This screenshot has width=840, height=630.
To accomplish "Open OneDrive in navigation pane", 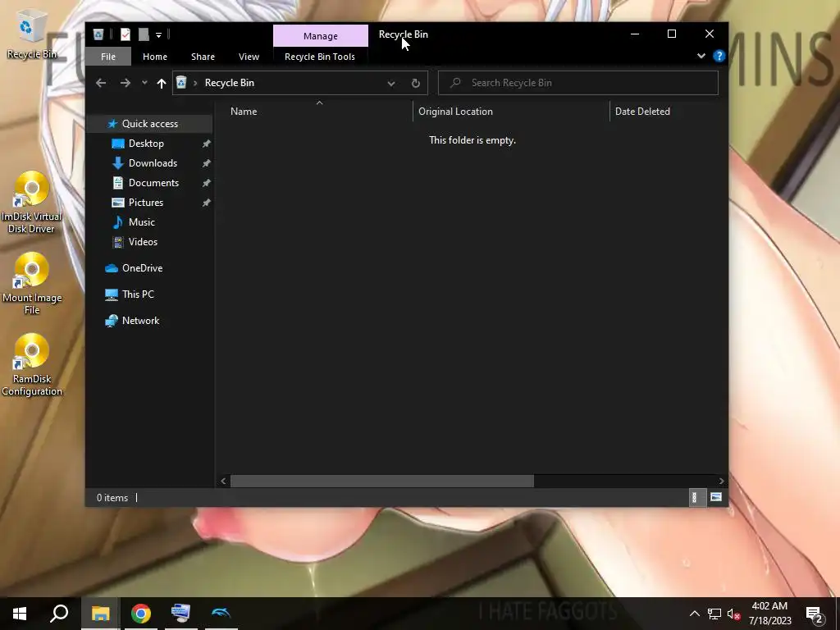I will point(142,268).
